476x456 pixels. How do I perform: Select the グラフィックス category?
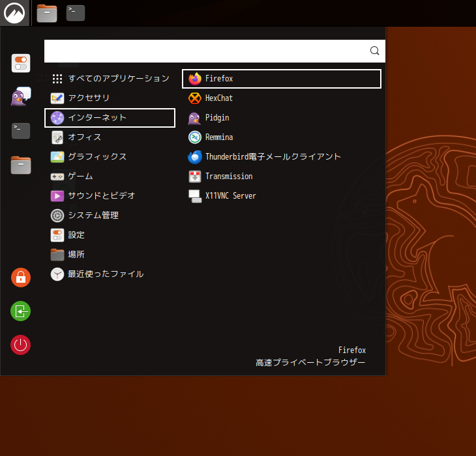point(110,157)
